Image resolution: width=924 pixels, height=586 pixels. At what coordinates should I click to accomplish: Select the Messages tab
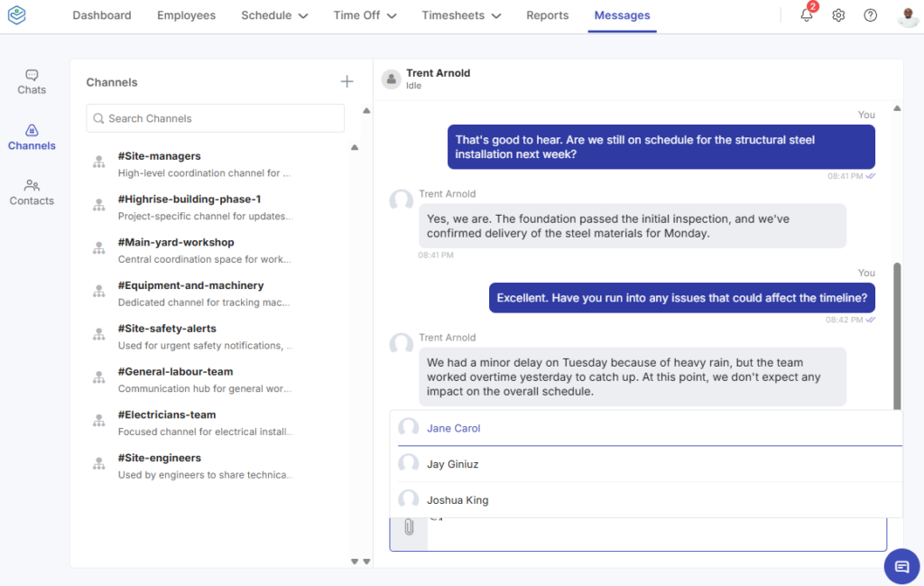pyautogui.click(x=623, y=15)
